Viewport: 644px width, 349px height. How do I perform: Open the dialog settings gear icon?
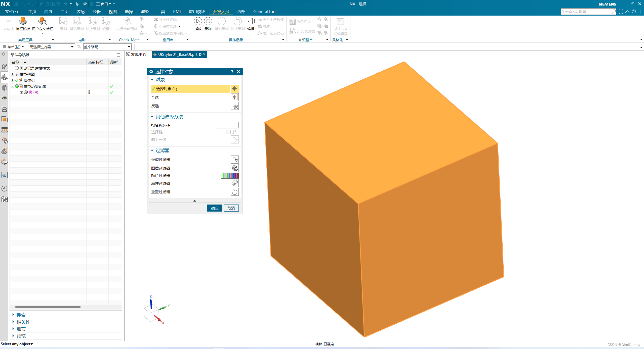pos(151,72)
